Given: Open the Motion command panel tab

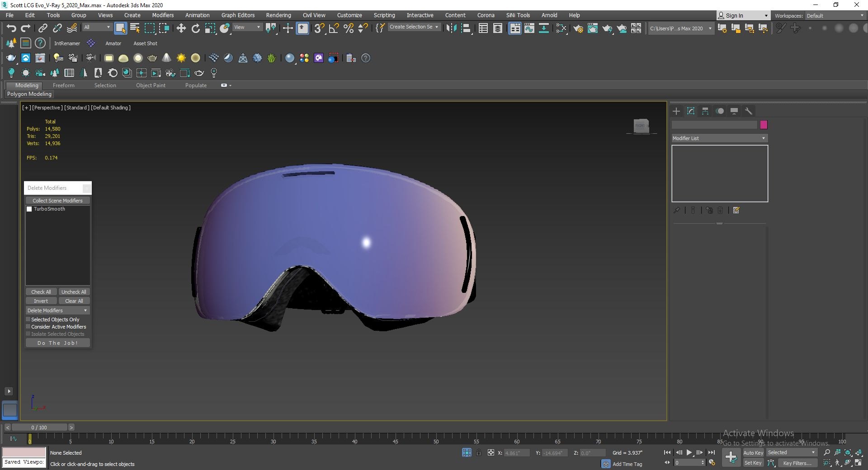Looking at the screenshot, I should pos(720,111).
